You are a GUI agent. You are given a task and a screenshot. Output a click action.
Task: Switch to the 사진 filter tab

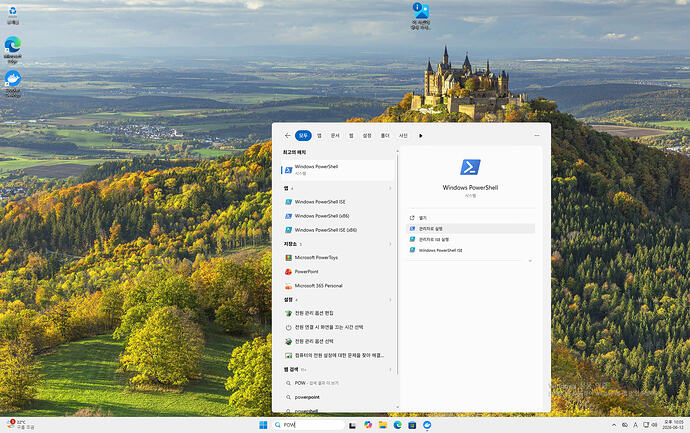click(x=403, y=136)
